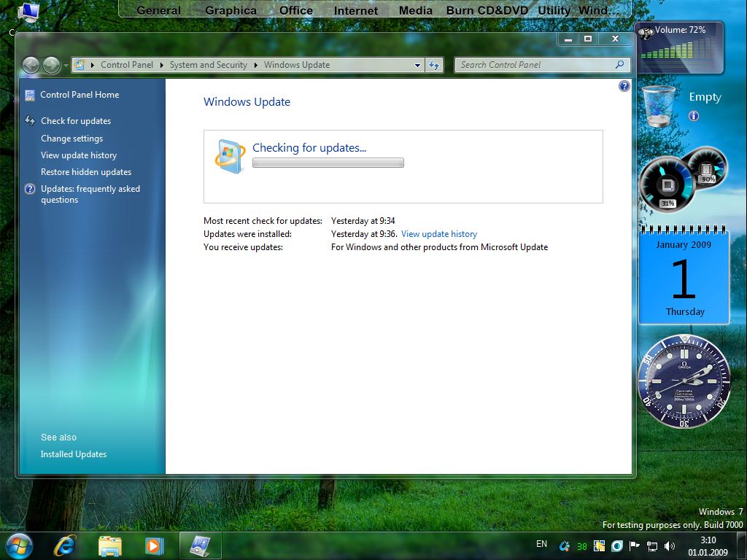The height and width of the screenshot is (560, 747).
Task: Click the Back navigation arrow
Action: click(31, 65)
